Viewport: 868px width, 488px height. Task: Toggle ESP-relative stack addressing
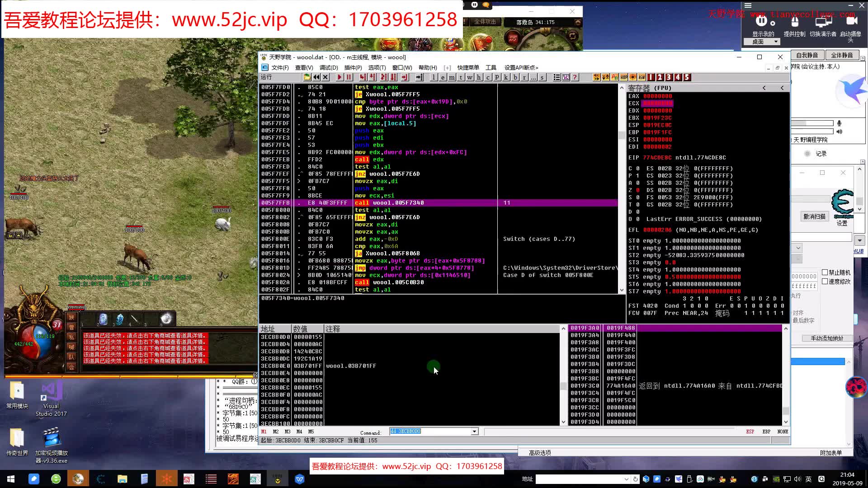750,432
